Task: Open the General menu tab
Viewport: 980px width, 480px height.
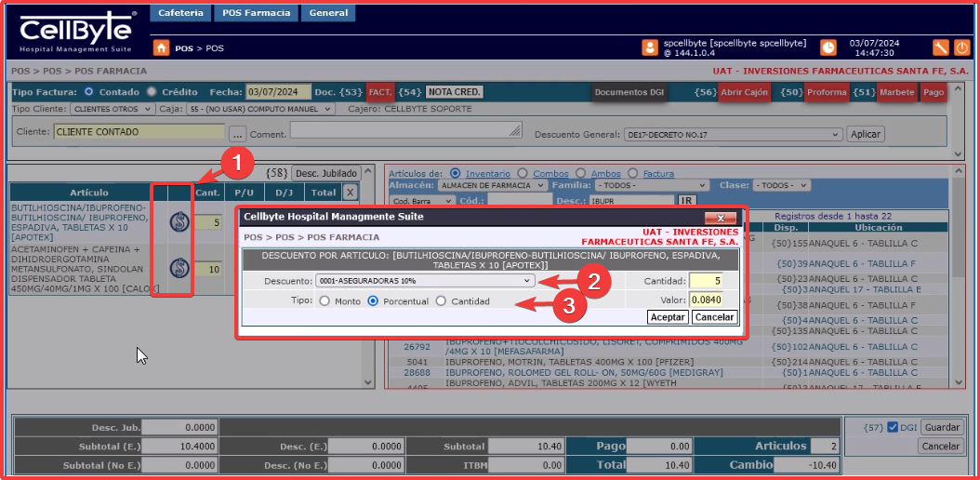Action: (x=328, y=12)
